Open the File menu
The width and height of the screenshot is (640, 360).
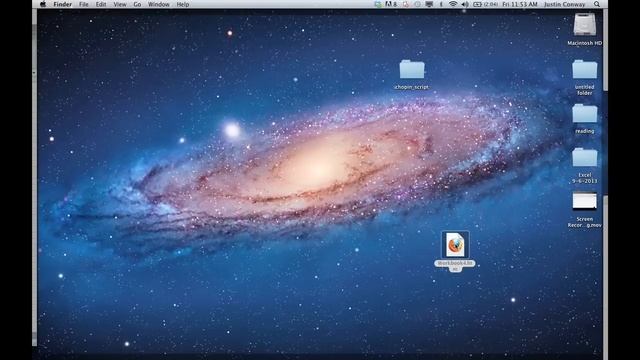coord(84,4)
